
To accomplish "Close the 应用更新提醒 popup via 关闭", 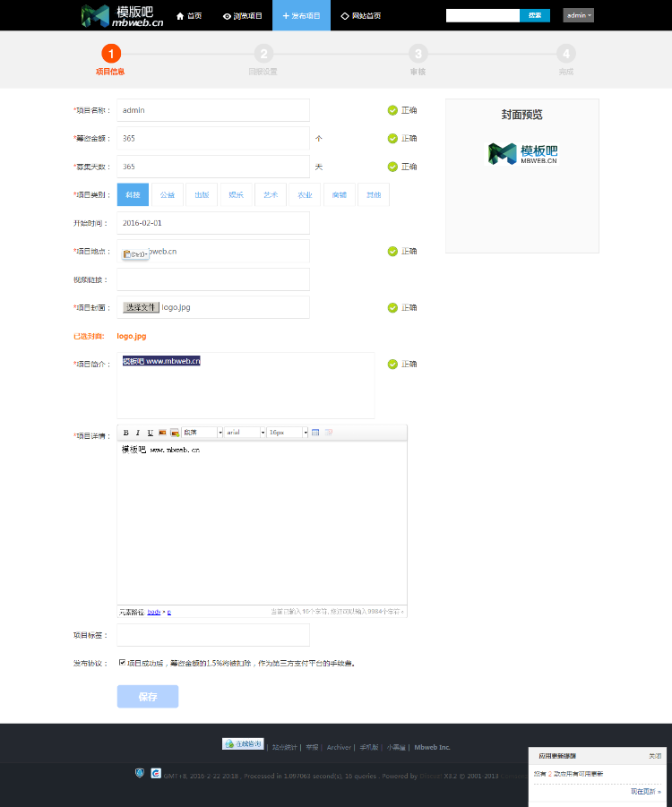I will pos(655,756).
